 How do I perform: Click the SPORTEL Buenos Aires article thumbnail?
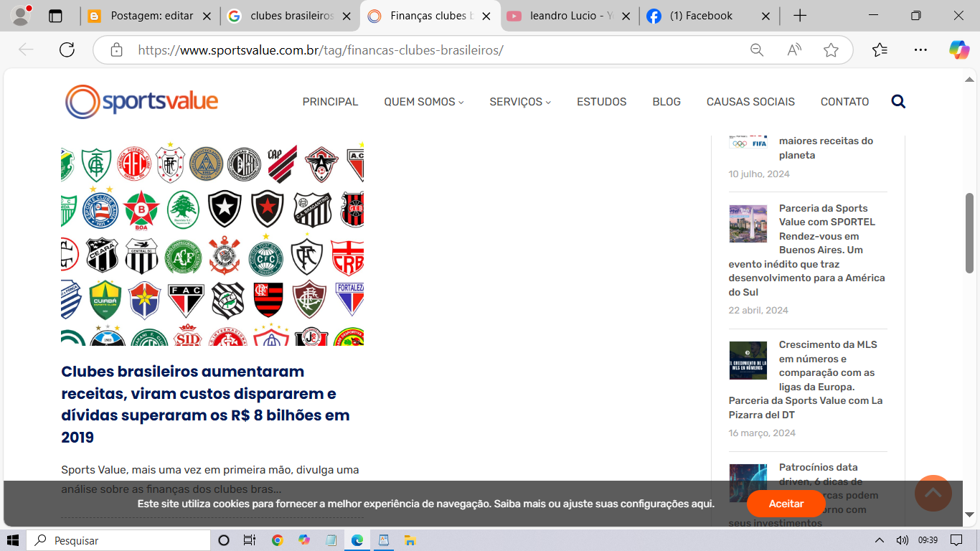pos(748,223)
